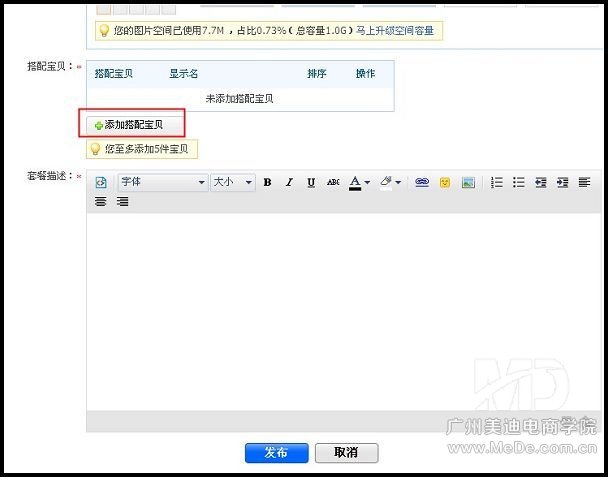Click the blue 发布 publish button

(x=277, y=453)
